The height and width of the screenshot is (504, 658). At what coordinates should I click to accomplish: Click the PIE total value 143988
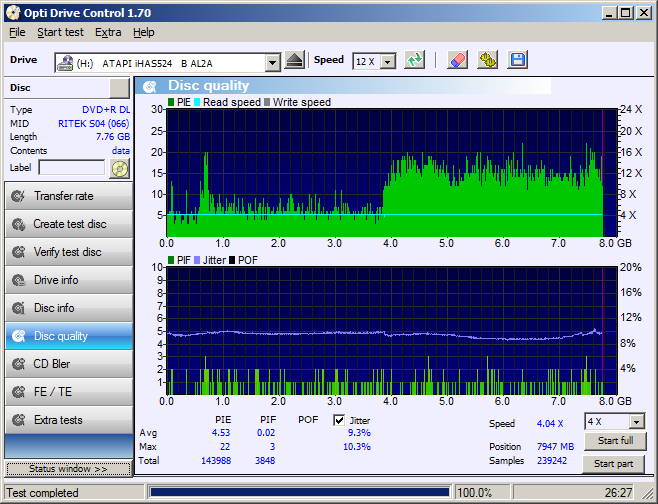[x=216, y=460]
